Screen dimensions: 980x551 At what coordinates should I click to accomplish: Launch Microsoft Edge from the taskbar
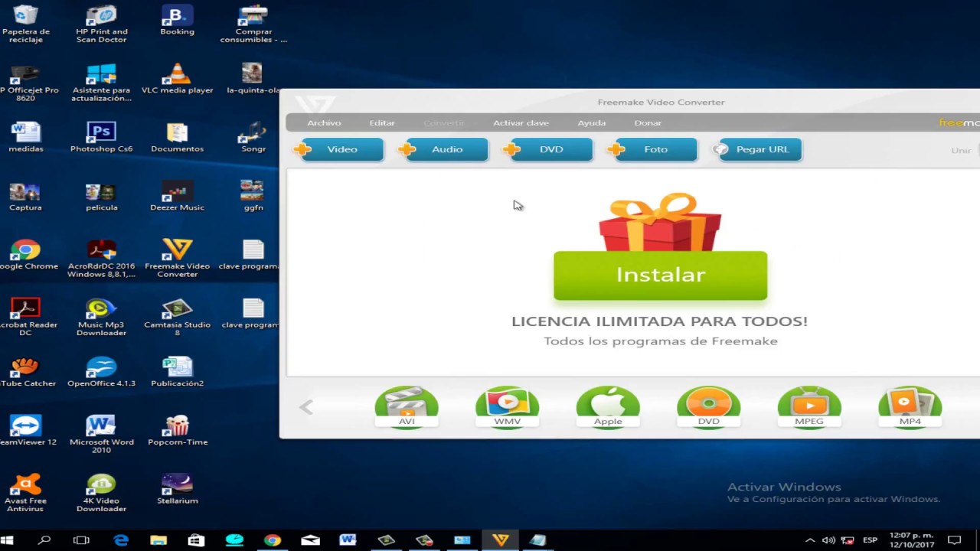click(x=121, y=540)
